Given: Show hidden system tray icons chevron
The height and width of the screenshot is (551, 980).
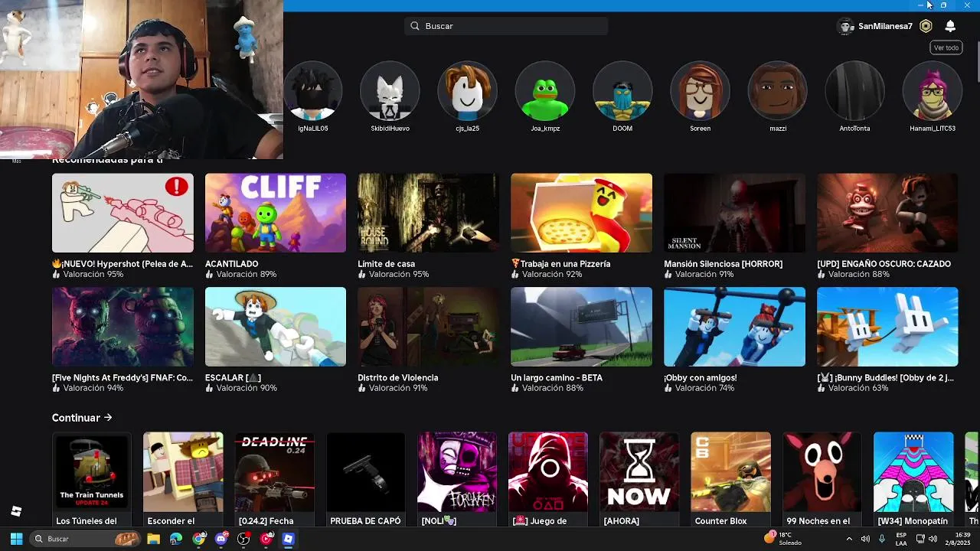Looking at the screenshot, I should (848, 539).
